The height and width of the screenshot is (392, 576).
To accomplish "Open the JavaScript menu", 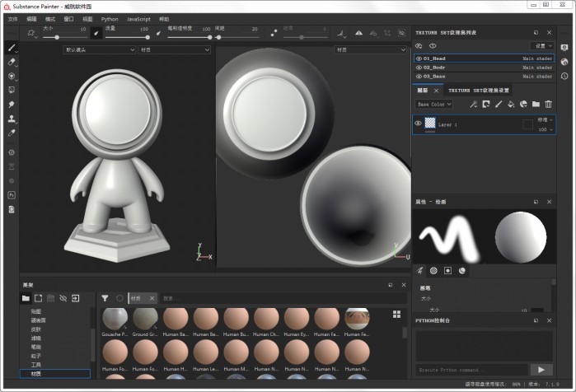I will coord(138,19).
